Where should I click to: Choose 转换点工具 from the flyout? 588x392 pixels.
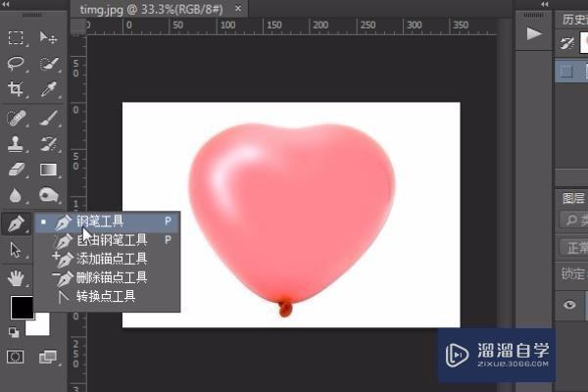(x=108, y=296)
